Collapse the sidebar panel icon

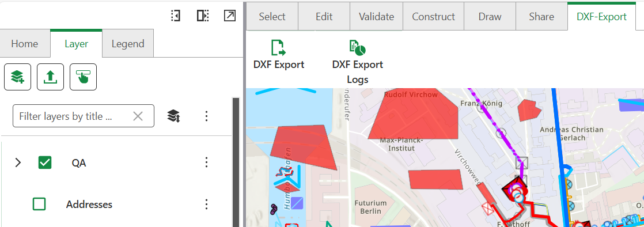pos(176,16)
